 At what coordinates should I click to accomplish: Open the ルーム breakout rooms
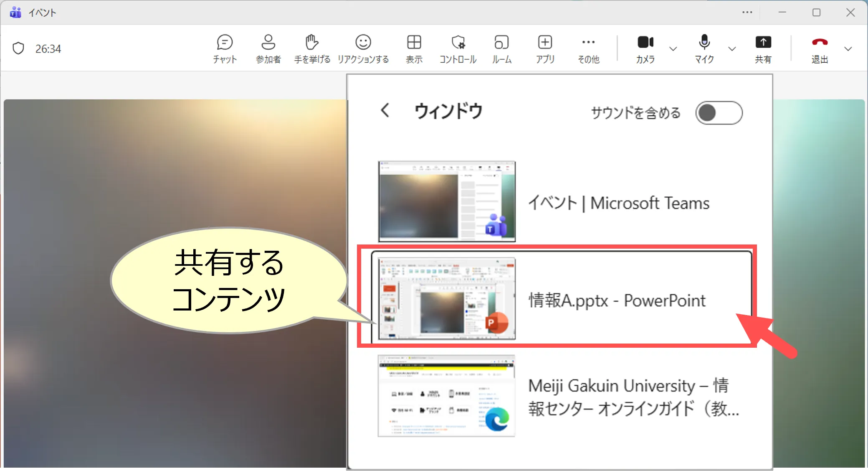[x=501, y=48]
